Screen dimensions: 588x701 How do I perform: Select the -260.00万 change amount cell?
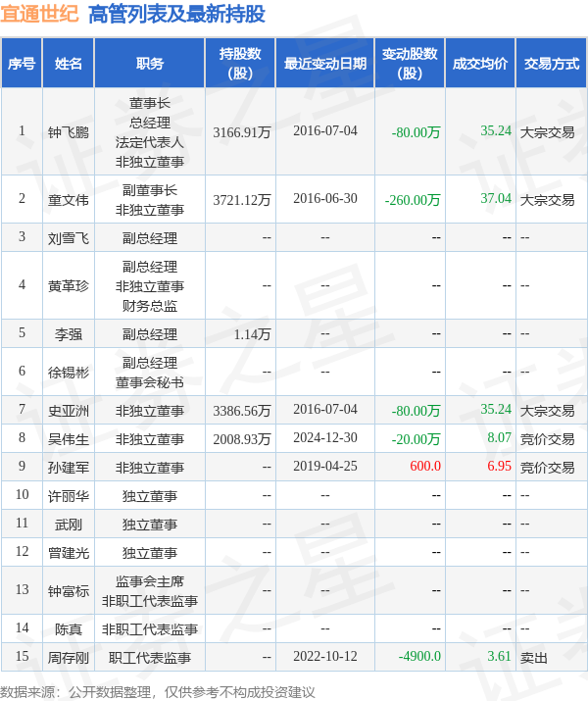[416, 199]
